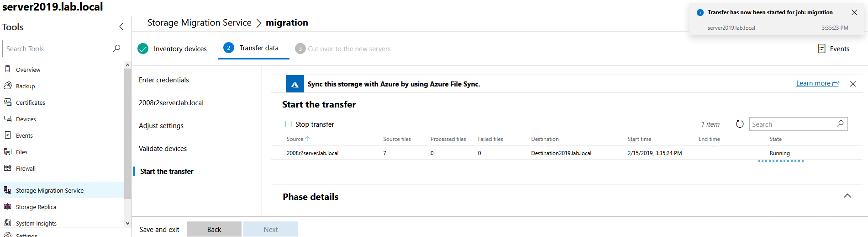Click the magnifier in the transfer Search box
868x237 pixels.
coord(840,124)
